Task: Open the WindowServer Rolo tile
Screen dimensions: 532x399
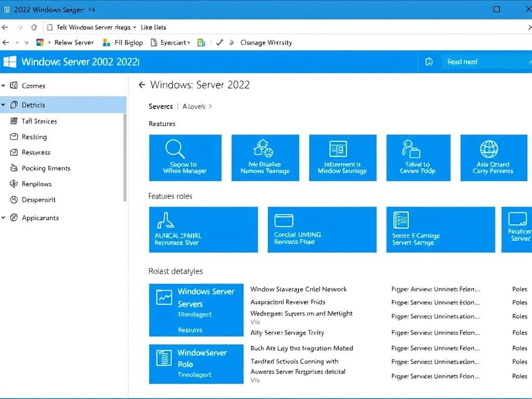Action: point(196,364)
